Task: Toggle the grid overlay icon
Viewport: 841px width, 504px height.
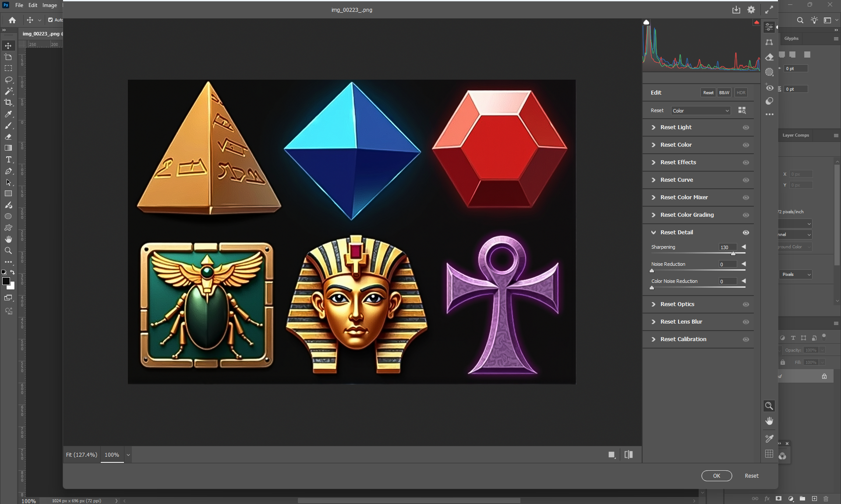Action: coord(769,454)
